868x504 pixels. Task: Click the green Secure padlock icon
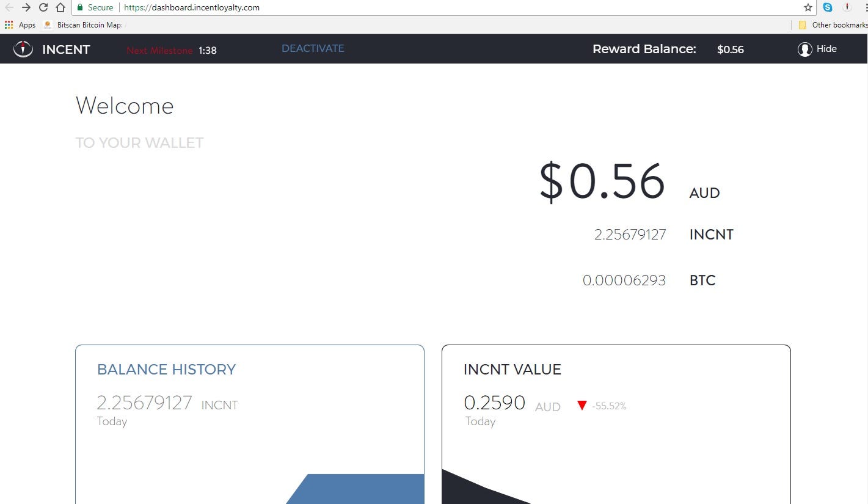(79, 7)
